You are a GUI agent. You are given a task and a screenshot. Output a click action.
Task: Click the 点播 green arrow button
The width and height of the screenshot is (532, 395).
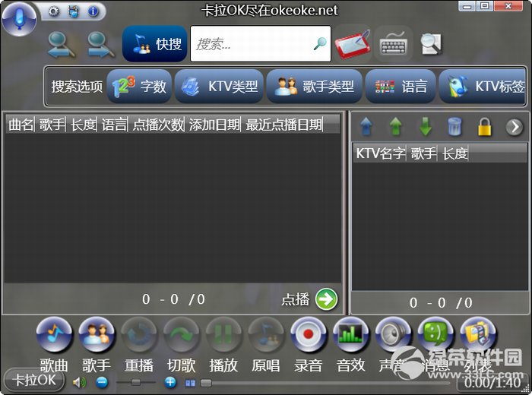click(x=326, y=299)
